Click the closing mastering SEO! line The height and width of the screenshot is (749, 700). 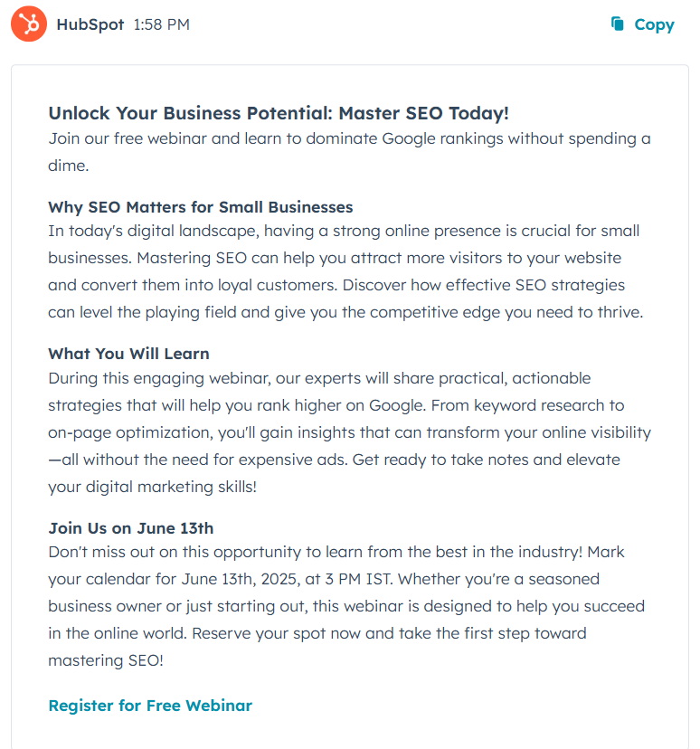tap(106, 660)
